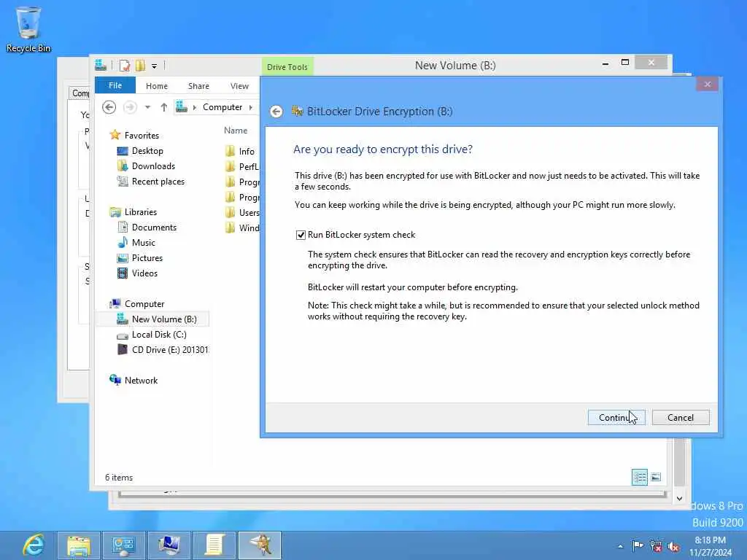This screenshot has height=560, width=747.
Task: Expand chevron after Computer in address bar
Action: tap(251, 107)
